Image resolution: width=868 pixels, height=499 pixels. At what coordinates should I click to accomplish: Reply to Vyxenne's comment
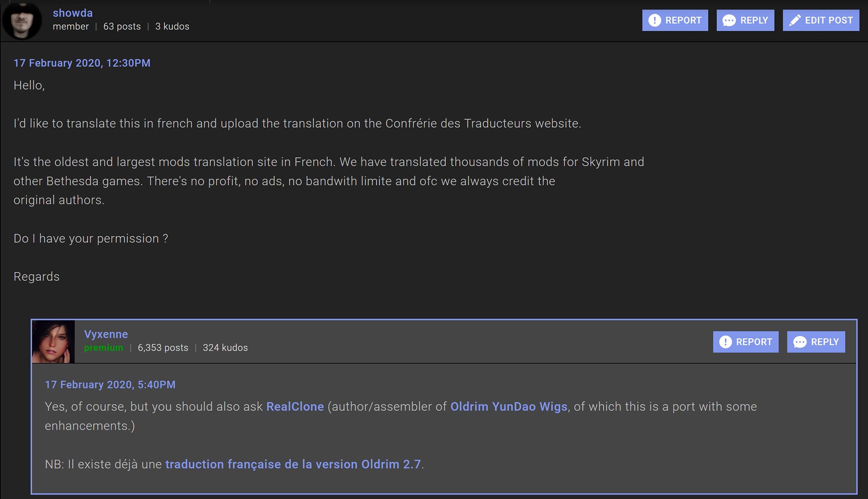[816, 342]
